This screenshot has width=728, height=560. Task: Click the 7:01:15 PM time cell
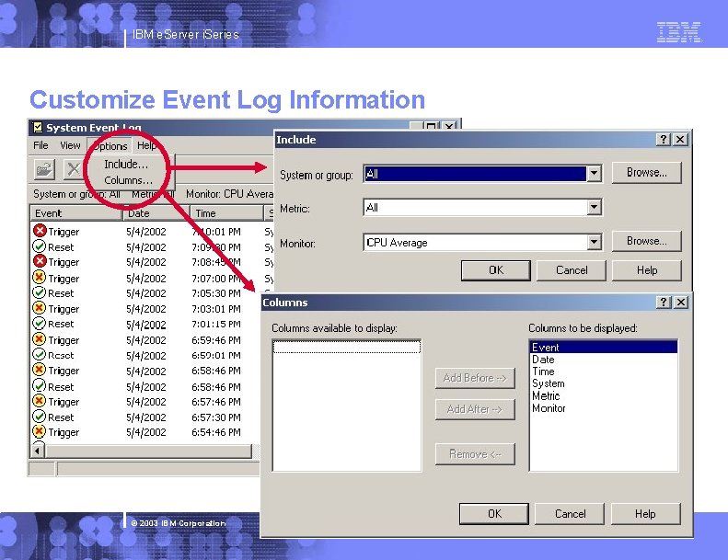(216, 324)
